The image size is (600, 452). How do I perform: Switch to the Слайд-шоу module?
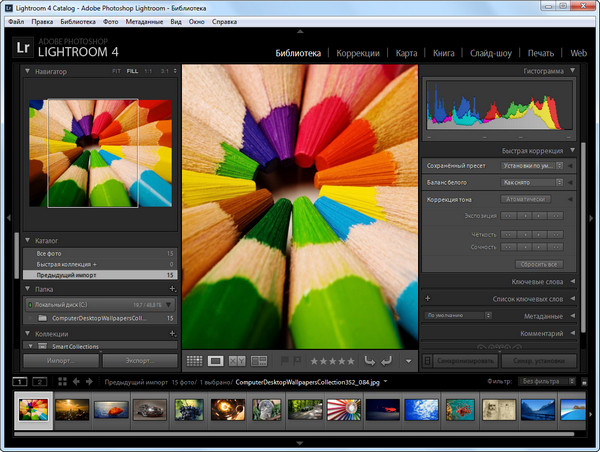491,53
